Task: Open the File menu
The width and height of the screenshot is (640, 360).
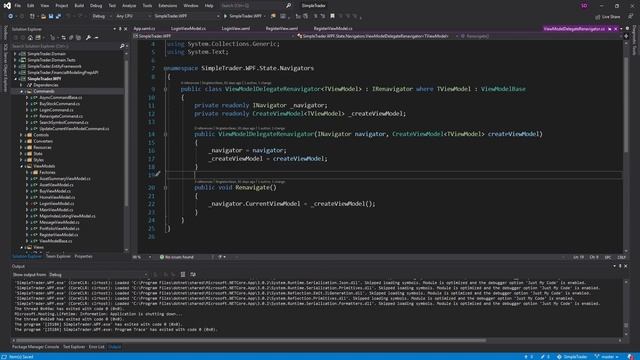Action: pyautogui.click(x=18, y=6)
